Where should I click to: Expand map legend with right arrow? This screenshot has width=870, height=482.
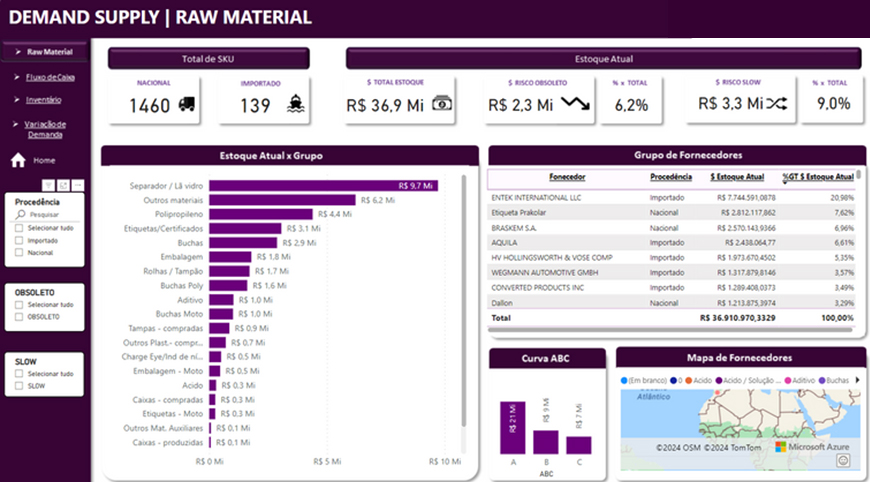[856, 380]
